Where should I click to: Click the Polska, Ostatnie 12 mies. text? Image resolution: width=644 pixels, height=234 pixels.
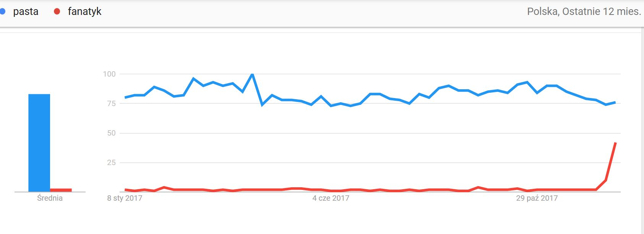pyautogui.click(x=584, y=11)
